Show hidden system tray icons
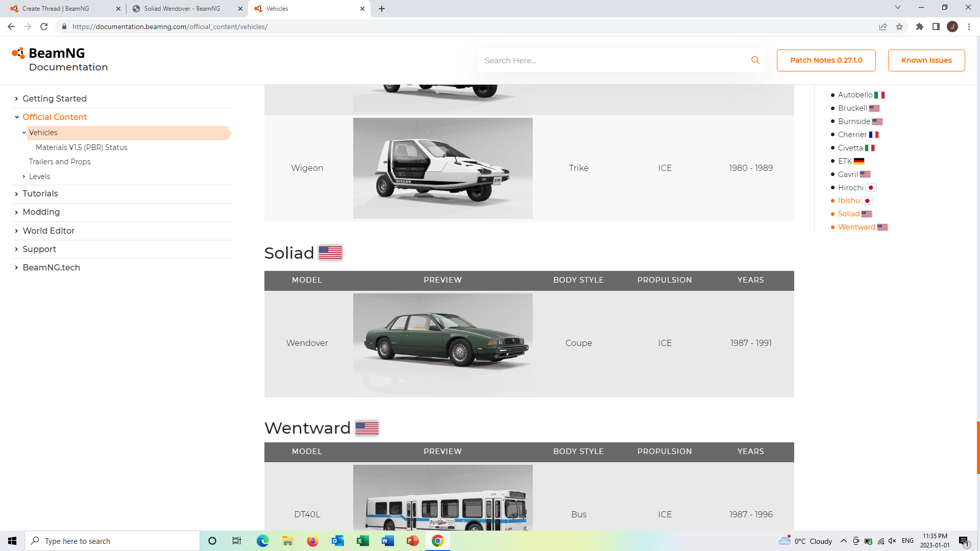980x551 pixels. tap(844, 541)
